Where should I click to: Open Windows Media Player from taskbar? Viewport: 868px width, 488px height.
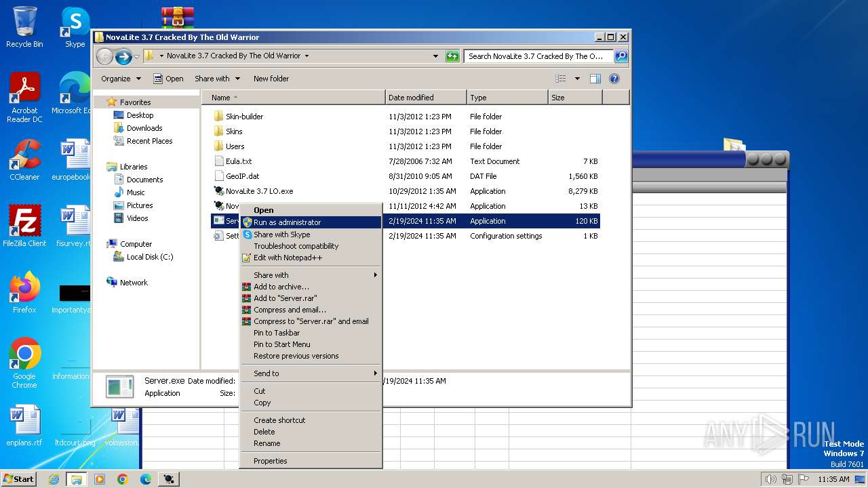(100, 479)
